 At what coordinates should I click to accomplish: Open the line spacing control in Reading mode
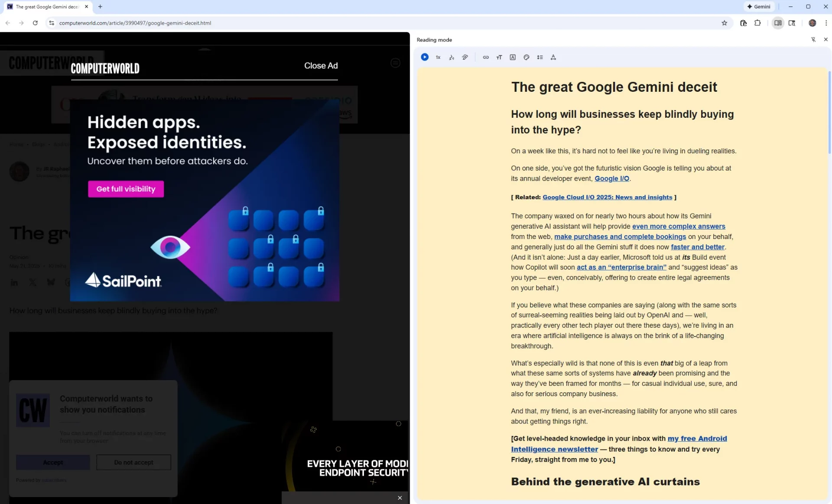point(540,57)
